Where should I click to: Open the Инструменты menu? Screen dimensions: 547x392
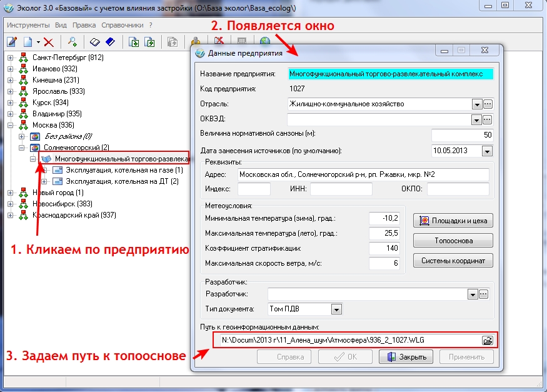point(28,25)
